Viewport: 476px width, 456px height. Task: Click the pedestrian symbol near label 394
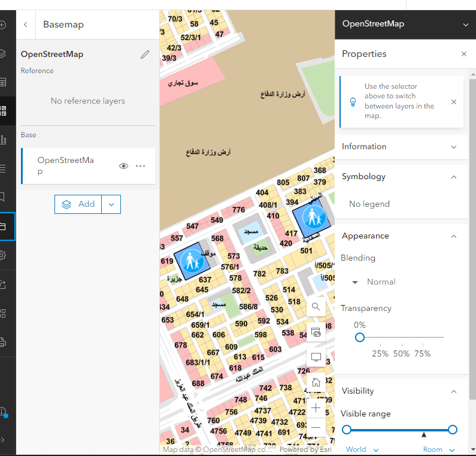pos(313,218)
